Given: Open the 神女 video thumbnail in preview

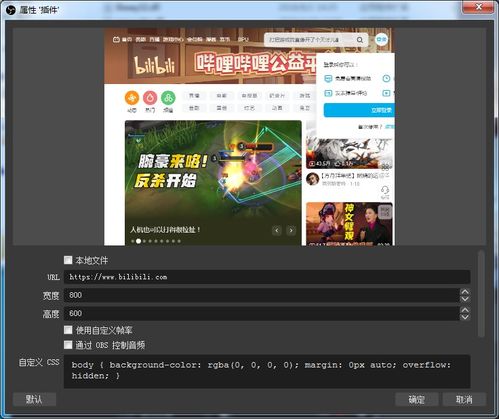Looking at the screenshot, I should coord(349,224).
